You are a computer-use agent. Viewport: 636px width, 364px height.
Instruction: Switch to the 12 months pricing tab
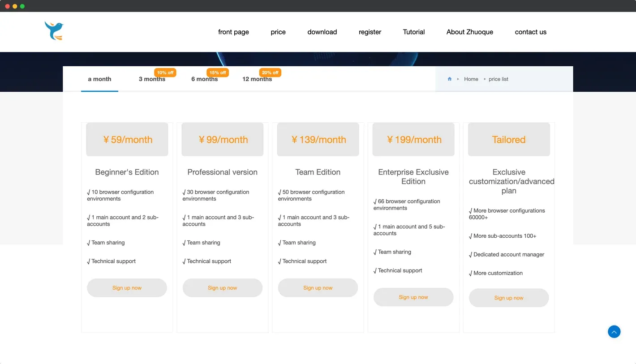tap(257, 79)
